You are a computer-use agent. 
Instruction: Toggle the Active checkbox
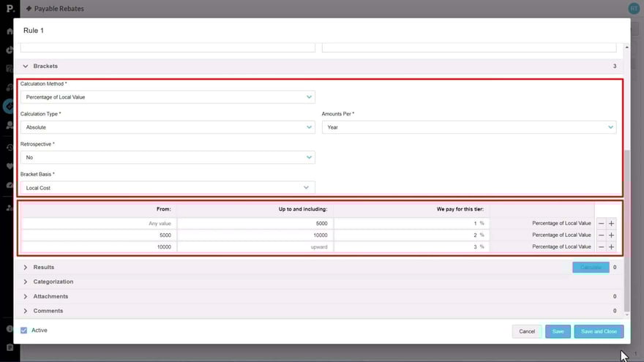click(x=24, y=331)
